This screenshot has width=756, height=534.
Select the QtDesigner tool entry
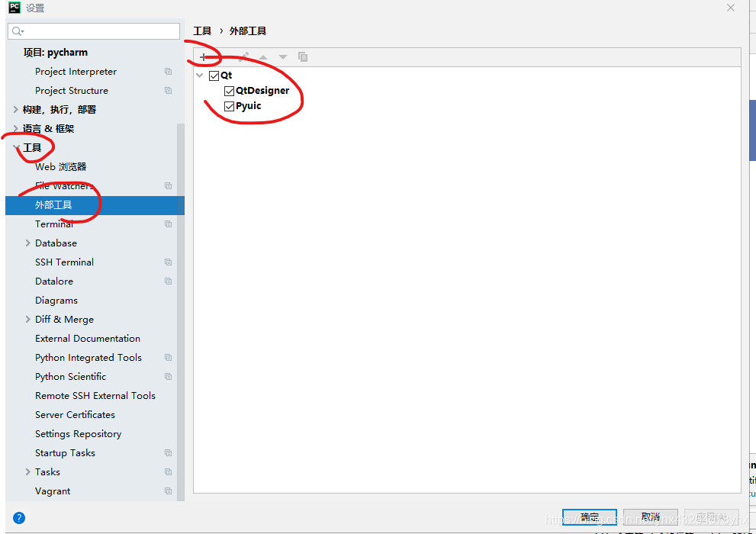(x=262, y=91)
